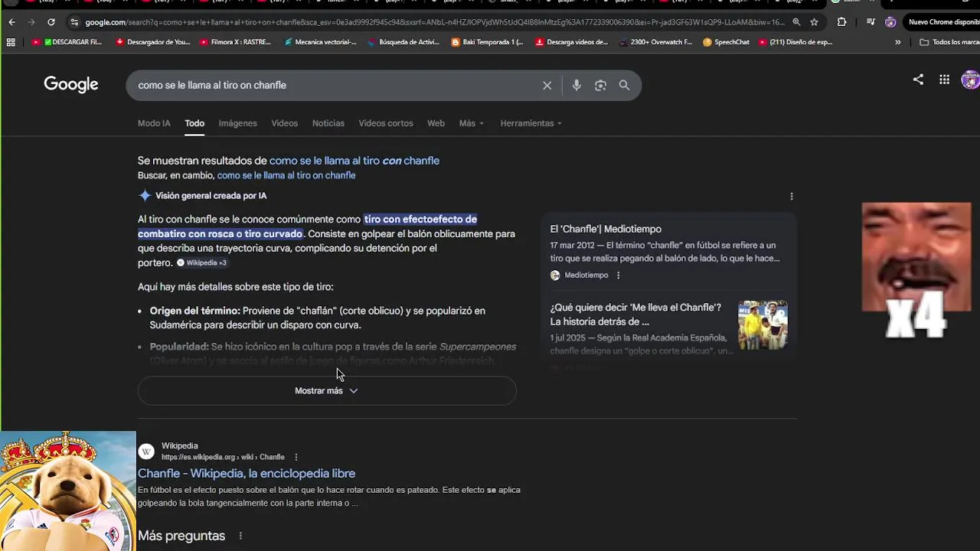Screen dimensions: 980x551
Task: Click the share icon near Google apps
Action: point(918,80)
